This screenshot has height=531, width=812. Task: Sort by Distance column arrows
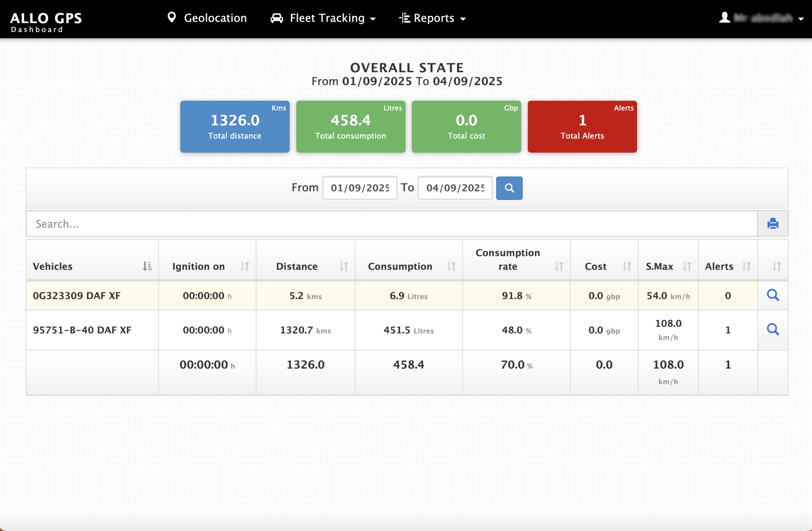click(344, 266)
